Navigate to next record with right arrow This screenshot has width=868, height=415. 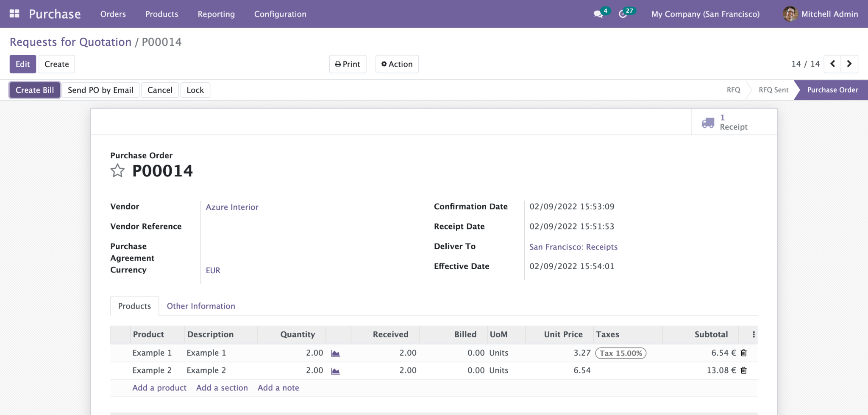click(849, 64)
